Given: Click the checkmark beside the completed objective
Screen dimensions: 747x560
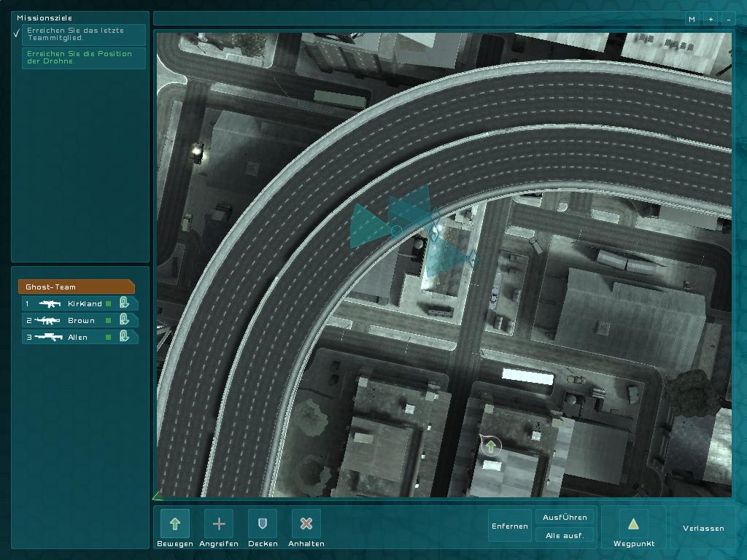Looking at the screenshot, I should [16, 34].
